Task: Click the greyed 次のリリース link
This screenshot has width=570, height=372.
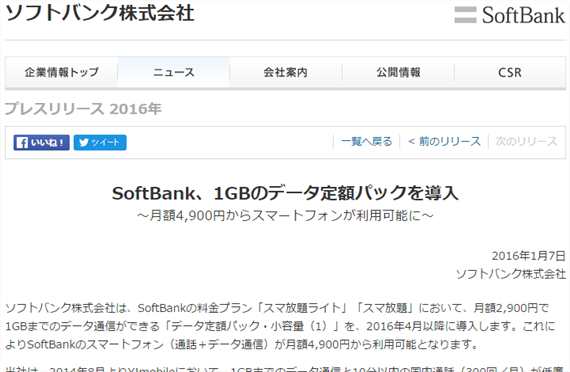Action: 526,141
